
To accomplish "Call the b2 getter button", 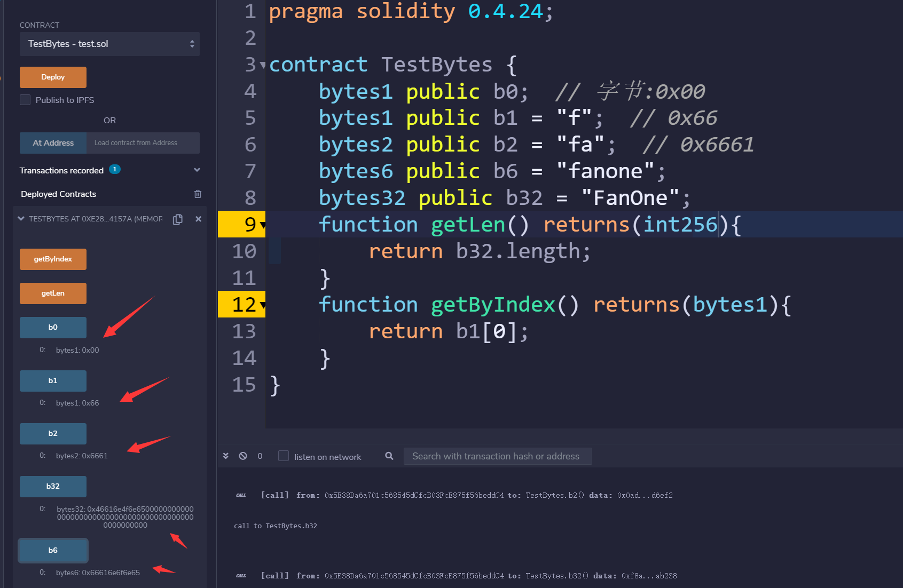I will [x=53, y=434].
